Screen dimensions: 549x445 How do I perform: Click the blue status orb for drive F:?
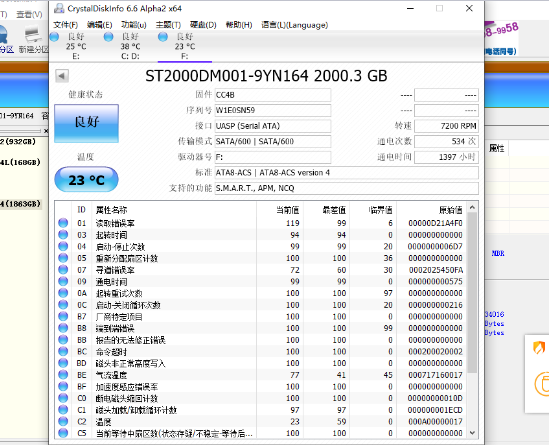pyautogui.click(x=163, y=36)
